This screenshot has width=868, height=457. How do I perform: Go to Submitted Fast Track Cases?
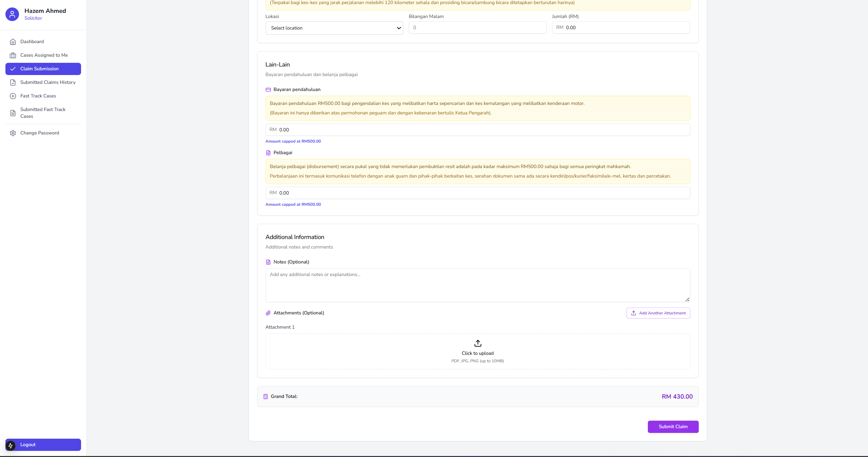pos(43,113)
